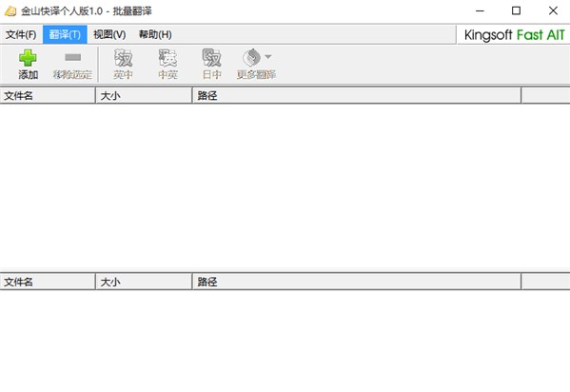Click the app icon in the title bar
Viewport: 570px width, 392px height.
pyautogui.click(x=10, y=11)
